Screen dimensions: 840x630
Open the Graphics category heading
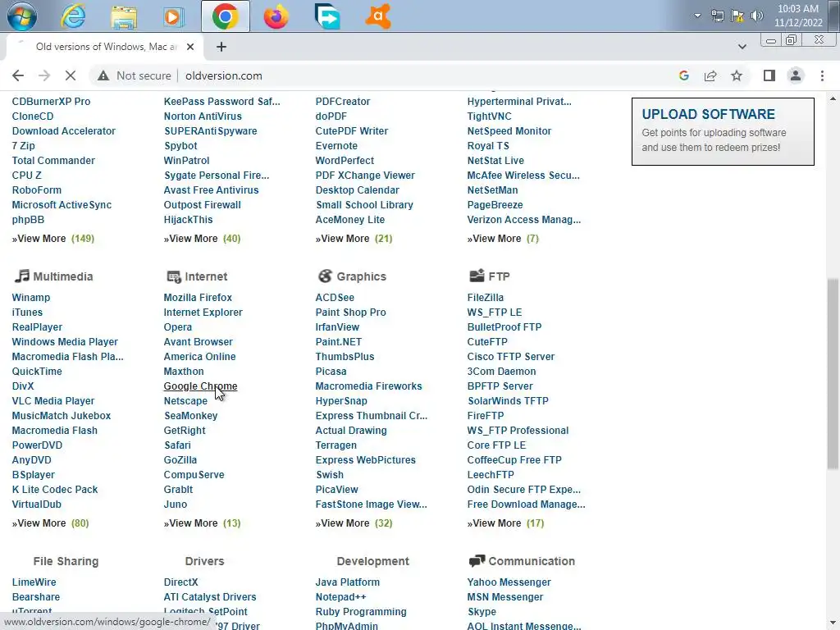pyautogui.click(x=361, y=276)
